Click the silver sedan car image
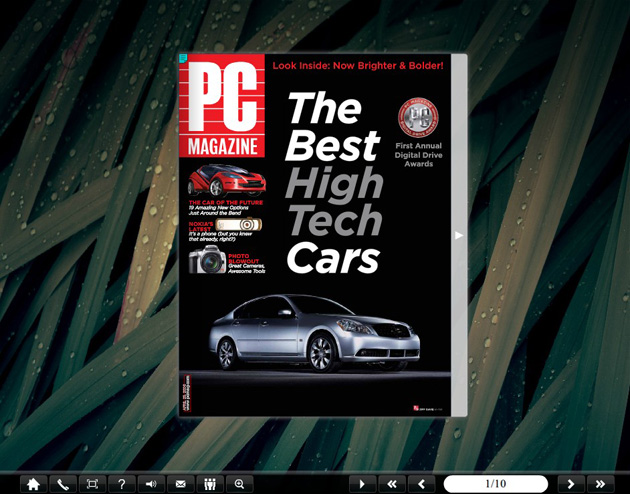The width and height of the screenshot is (630, 494). pos(314,333)
